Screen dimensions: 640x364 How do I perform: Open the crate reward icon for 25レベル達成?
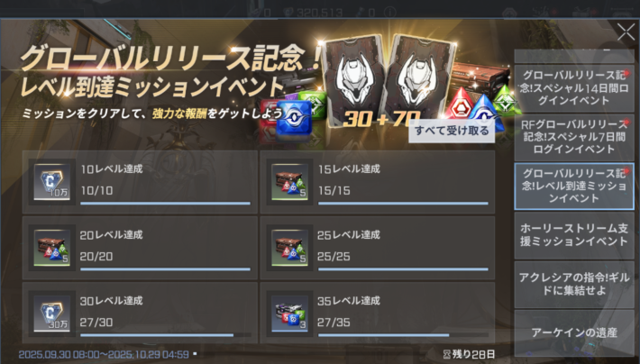289,248
